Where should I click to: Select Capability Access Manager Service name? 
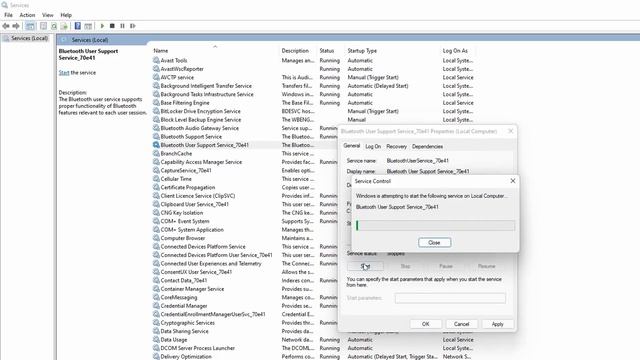tap(201, 162)
